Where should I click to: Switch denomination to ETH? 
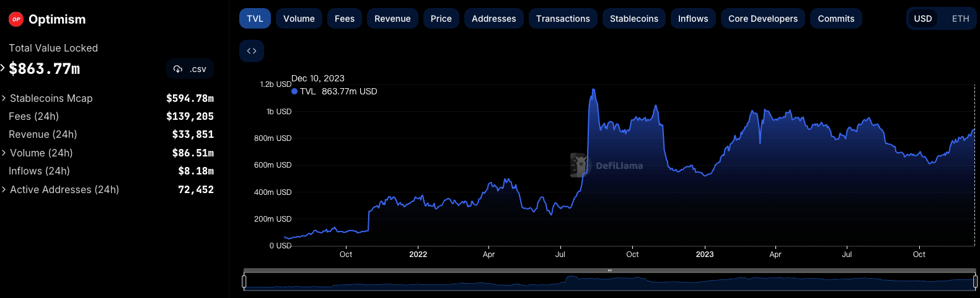point(960,19)
